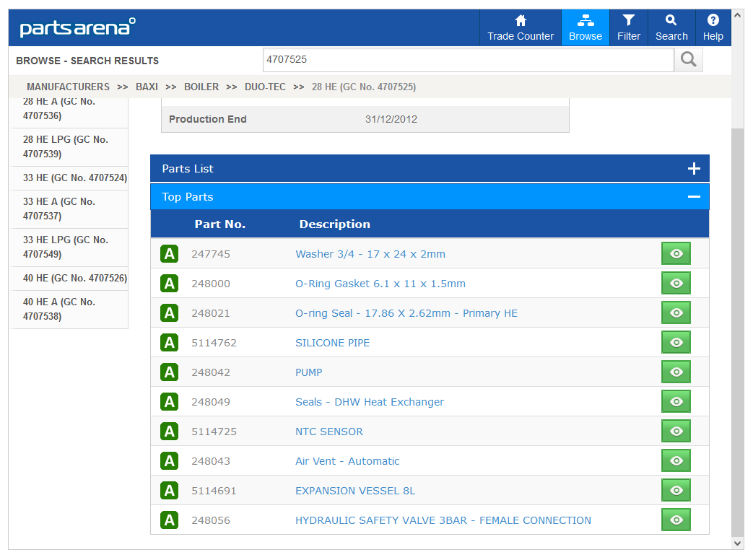Click the magnifier search button beside search box
The height and width of the screenshot is (560, 753).
click(x=688, y=59)
